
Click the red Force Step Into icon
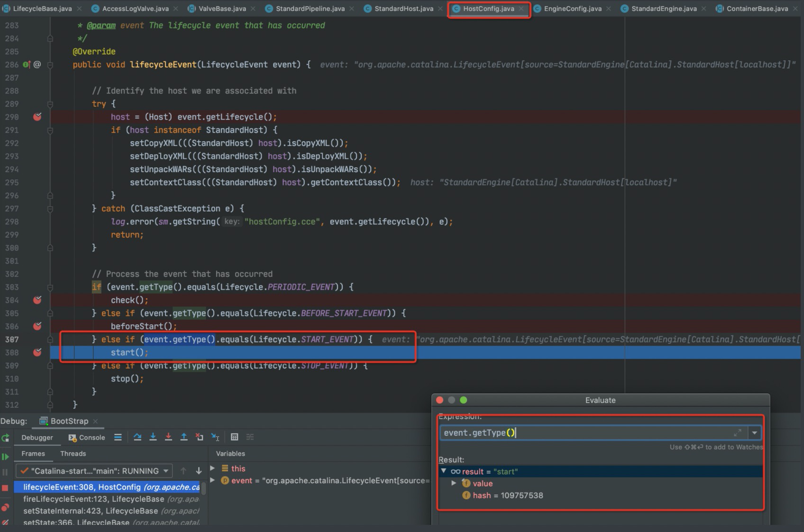pyautogui.click(x=168, y=437)
